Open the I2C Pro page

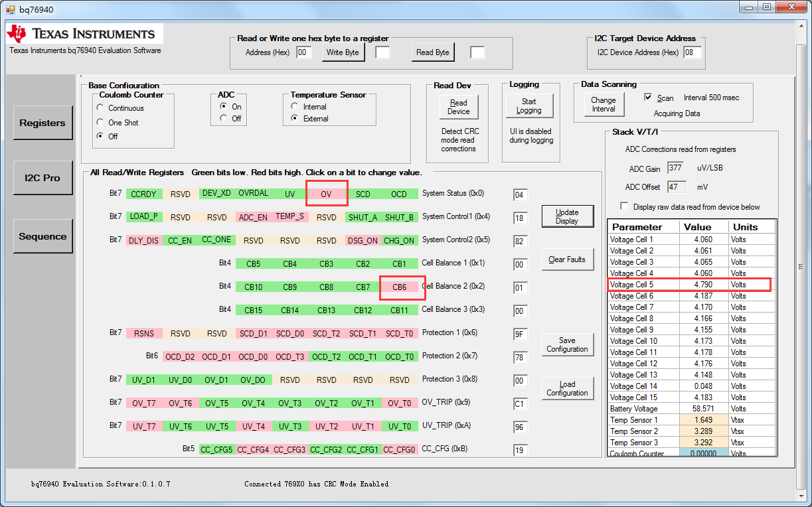coord(42,178)
